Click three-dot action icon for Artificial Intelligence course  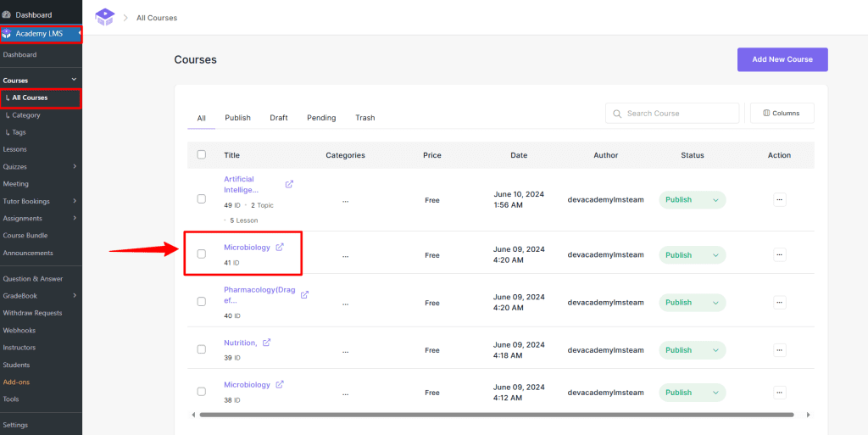(779, 199)
